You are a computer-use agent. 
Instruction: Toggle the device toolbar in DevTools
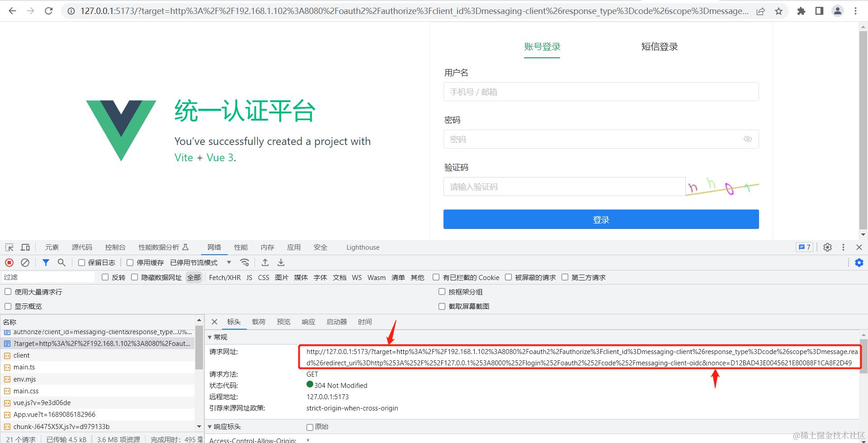(25, 247)
